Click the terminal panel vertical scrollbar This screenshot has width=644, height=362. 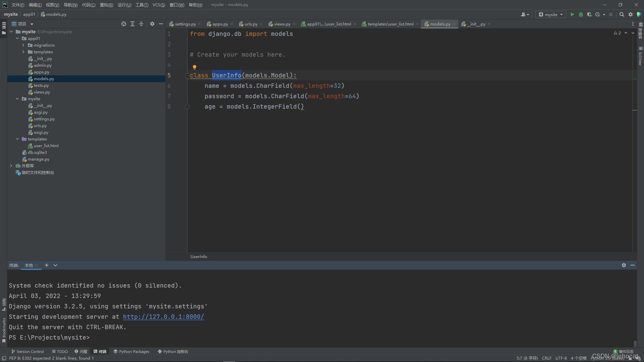(635, 343)
